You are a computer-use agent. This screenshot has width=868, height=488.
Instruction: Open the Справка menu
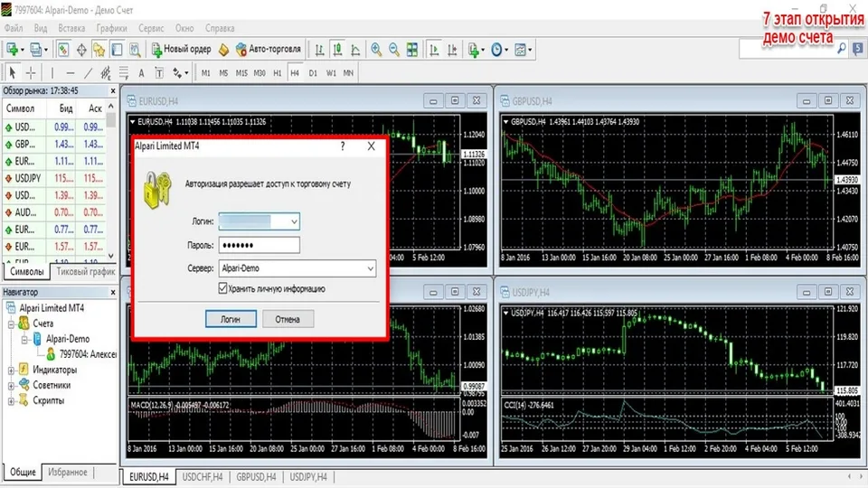220,28
